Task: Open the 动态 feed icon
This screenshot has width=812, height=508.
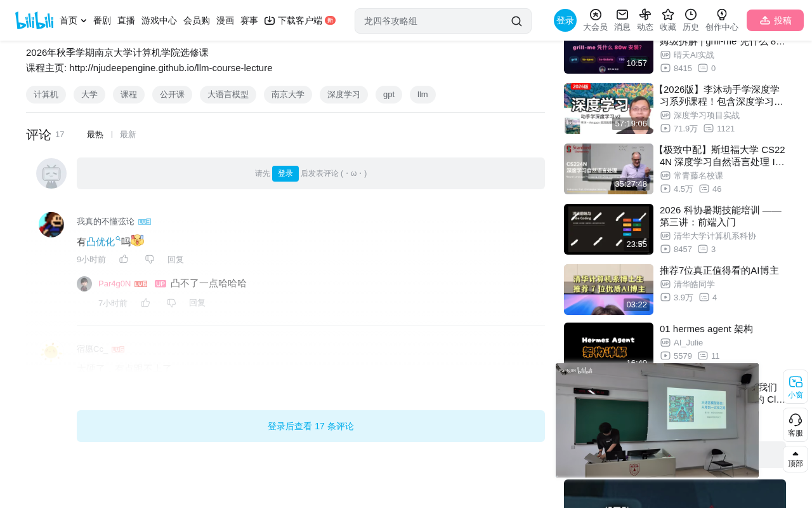Action: (645, 20)
